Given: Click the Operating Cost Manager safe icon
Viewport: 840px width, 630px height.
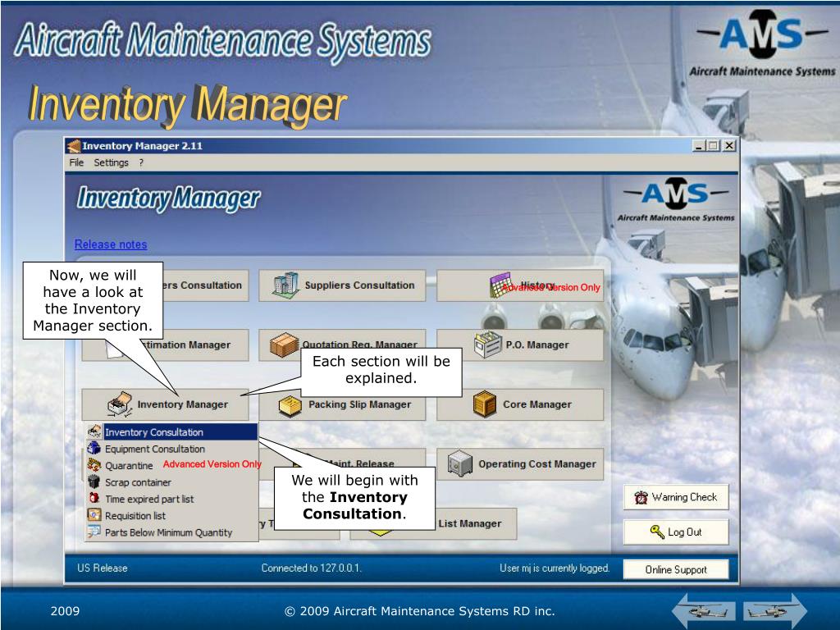Looking at the screenshot, I should 460,463.
